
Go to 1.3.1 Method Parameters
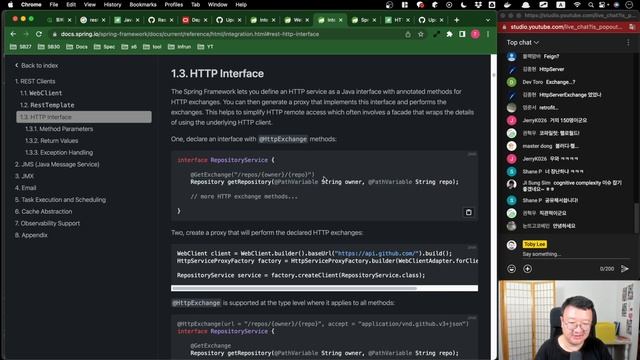(59, 129)
